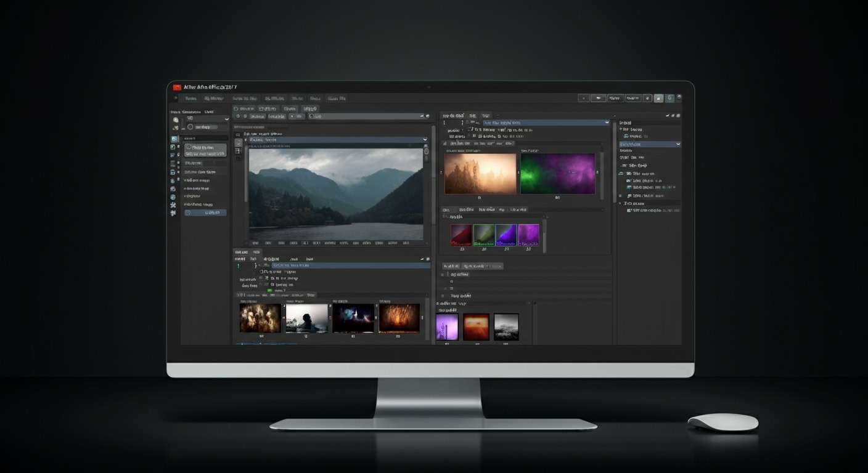
Task: Click the red After Effects icon in the title bar
Action: pos(176,87)
